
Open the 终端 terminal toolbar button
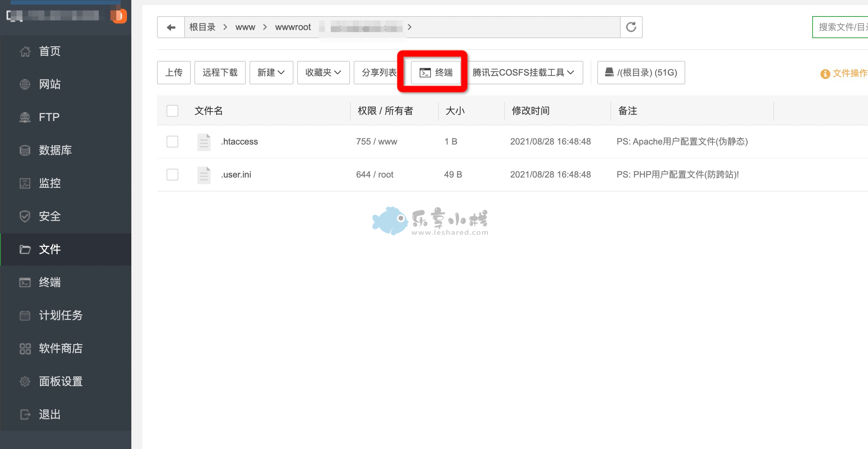[436, 73]
